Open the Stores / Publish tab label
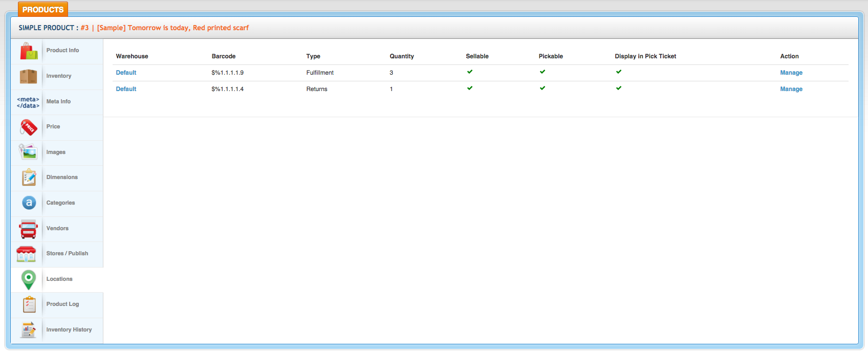Viewport: 868px width, 353px height. tap(67, 253)
